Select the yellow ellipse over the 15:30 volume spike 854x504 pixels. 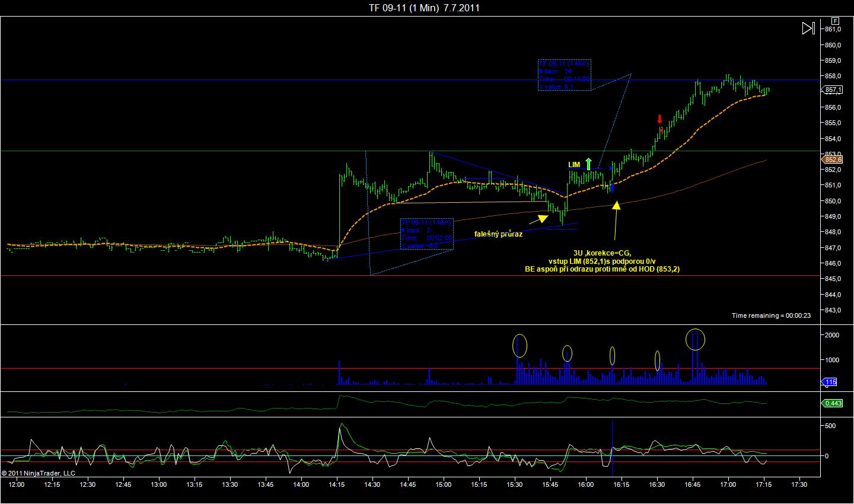point(520,346)
